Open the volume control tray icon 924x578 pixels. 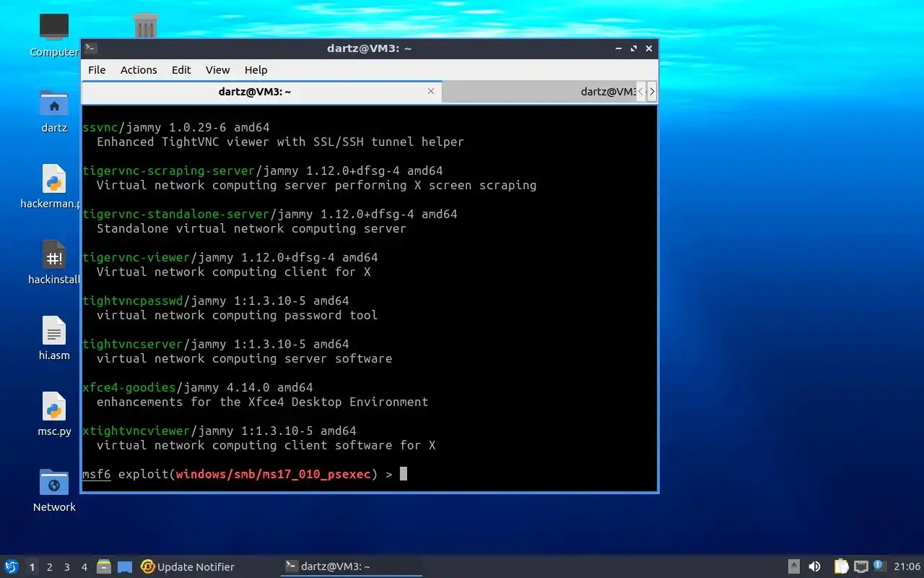click(x=814, y=566)
